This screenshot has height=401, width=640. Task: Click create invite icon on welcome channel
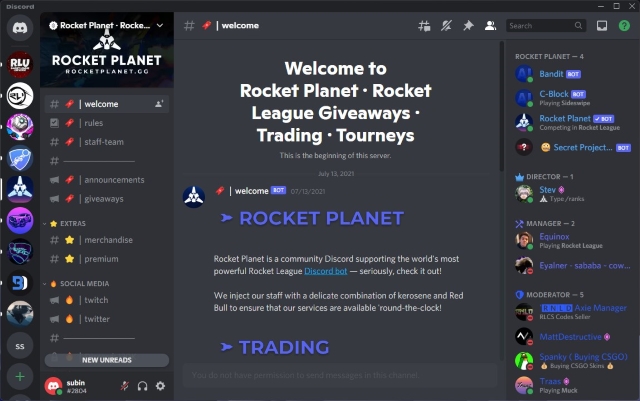click(x=159, y=104)
